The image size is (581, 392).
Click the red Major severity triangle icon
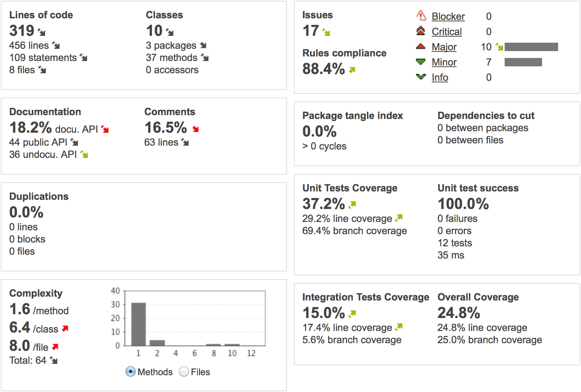[421, 47]
